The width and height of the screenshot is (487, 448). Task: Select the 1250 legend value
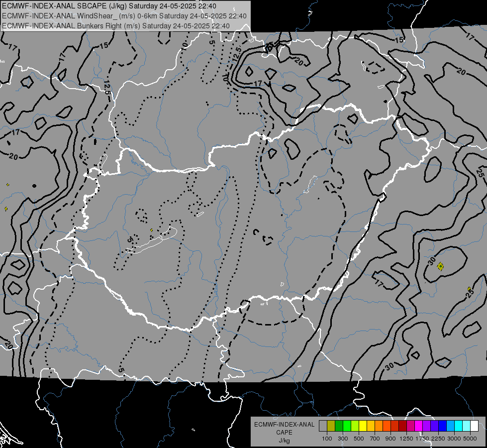tap(406, 439)
